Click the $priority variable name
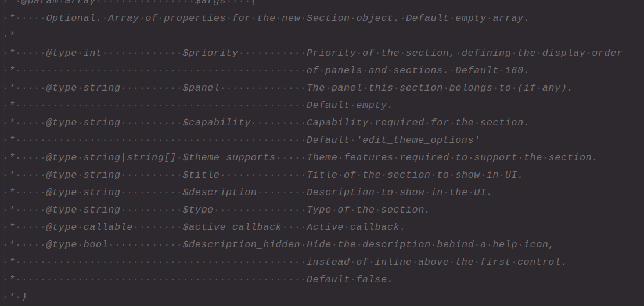Screen dimensions: 644x306 (210, 53)
